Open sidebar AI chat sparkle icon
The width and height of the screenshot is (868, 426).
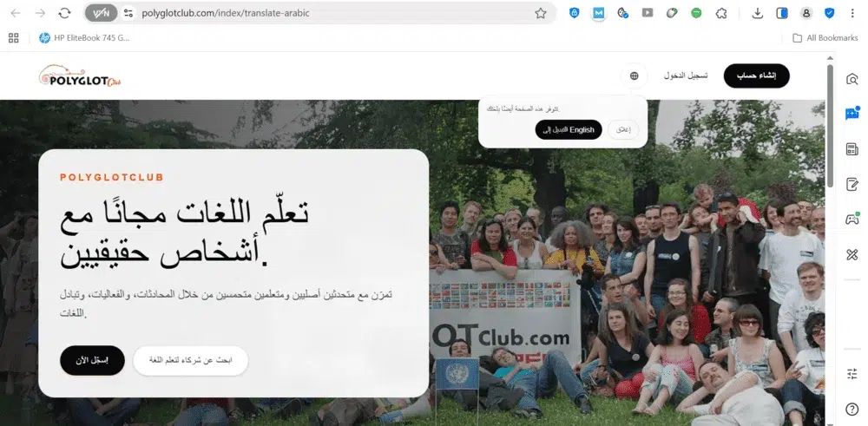(852, 114)
